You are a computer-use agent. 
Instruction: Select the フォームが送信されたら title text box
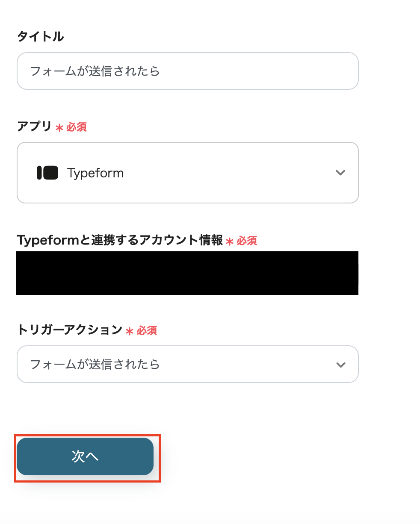point(187,71)
